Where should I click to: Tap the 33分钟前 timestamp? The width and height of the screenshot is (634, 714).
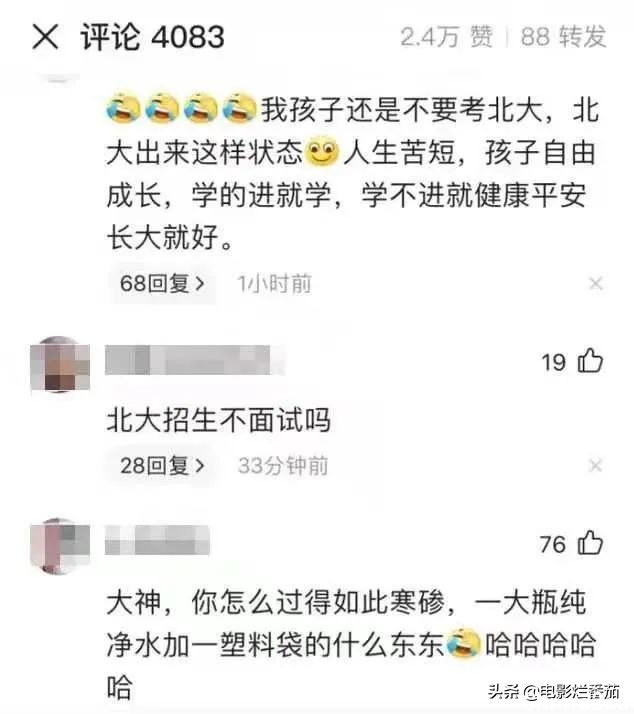tap(283, 466)
